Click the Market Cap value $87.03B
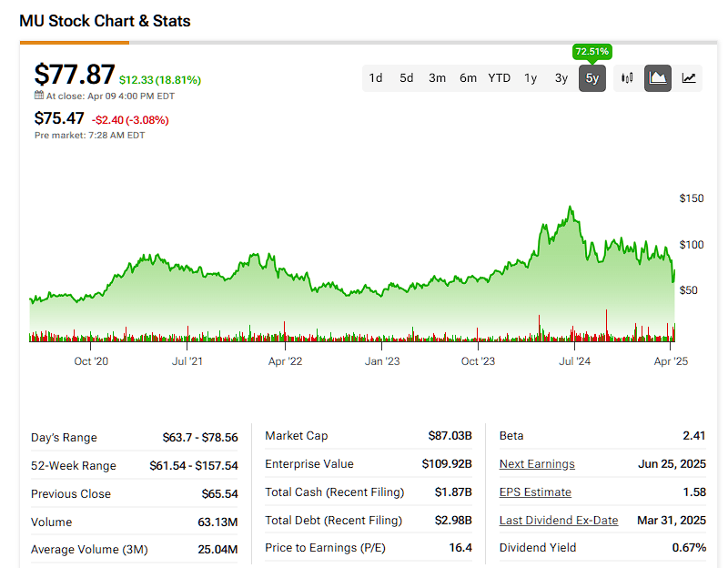 pos(450,436)
